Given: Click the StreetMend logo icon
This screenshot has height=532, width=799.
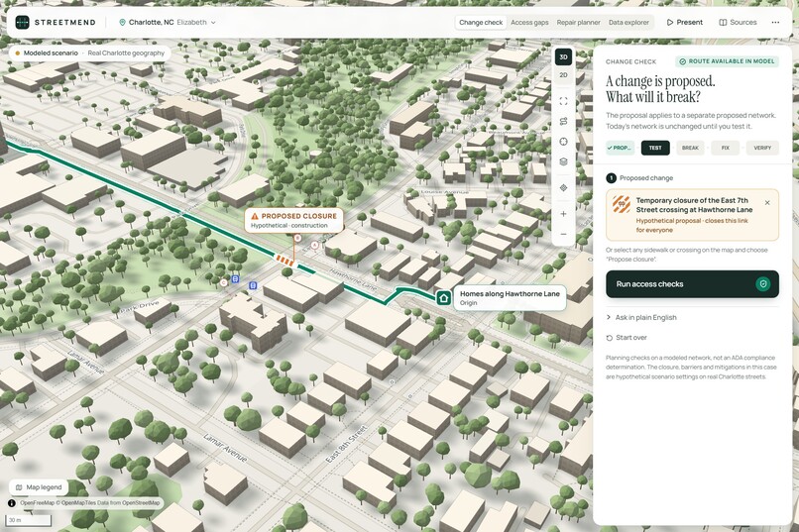Looking at the screenshot, I should pyautogui.click(x=23, y=23).
